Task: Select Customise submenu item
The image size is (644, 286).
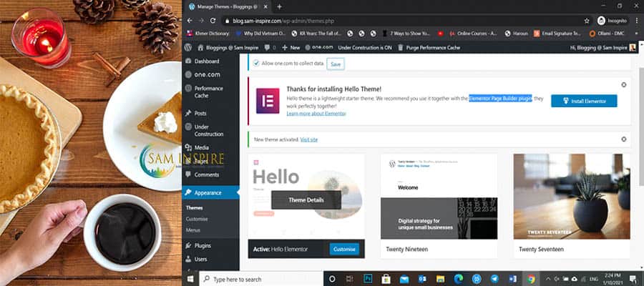Action: click(197, 219)
